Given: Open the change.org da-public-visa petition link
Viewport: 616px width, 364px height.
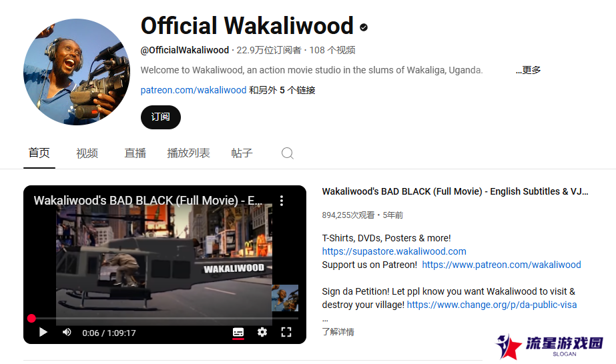Looking at the screenshot, I should (492, 305).
